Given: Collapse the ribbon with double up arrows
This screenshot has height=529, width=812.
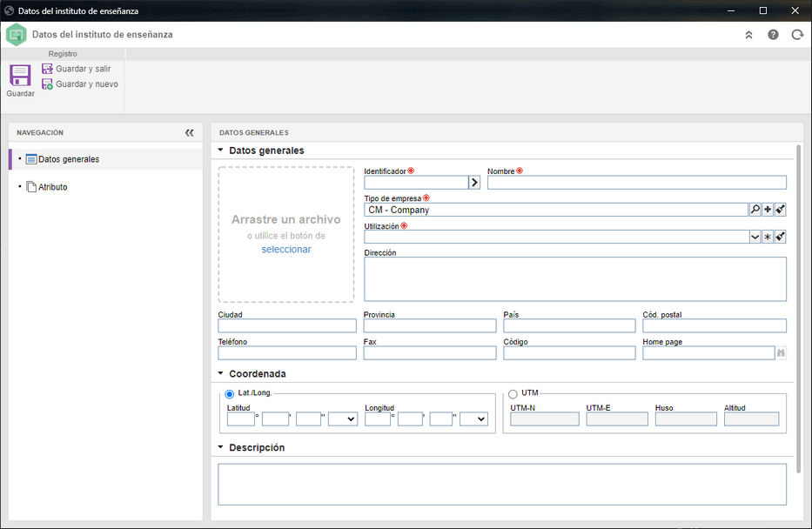Looking at the screenshot, I should point(748,35).
